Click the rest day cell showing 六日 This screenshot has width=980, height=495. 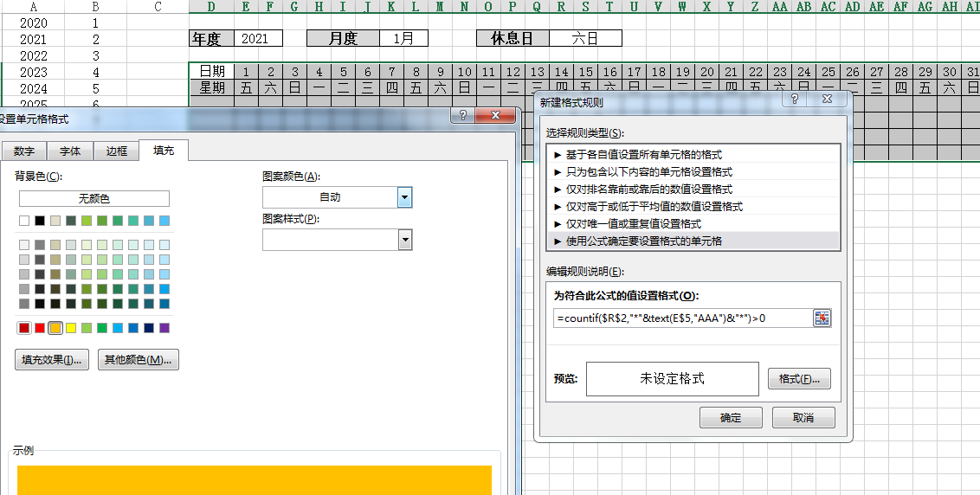click(585, 39)
